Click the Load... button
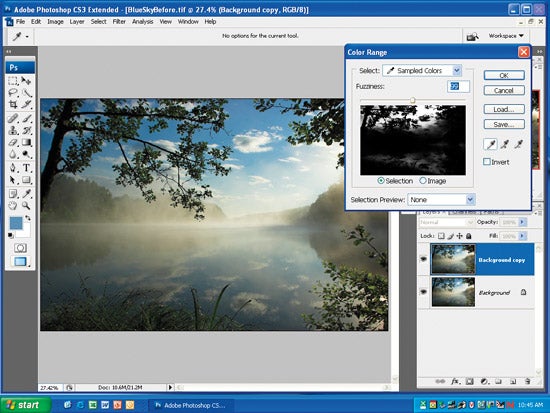This screenshot has height=413, width=550. (504, 109)
